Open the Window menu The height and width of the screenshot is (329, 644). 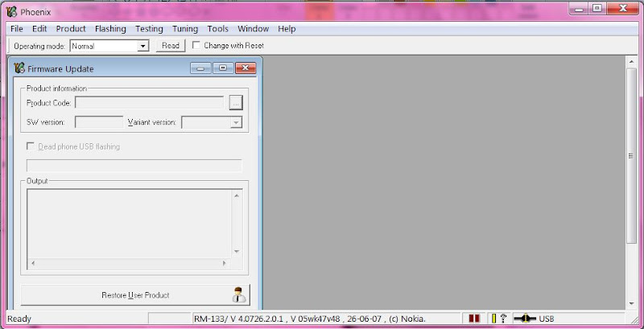pyautogui.click(x=253, y=29)
